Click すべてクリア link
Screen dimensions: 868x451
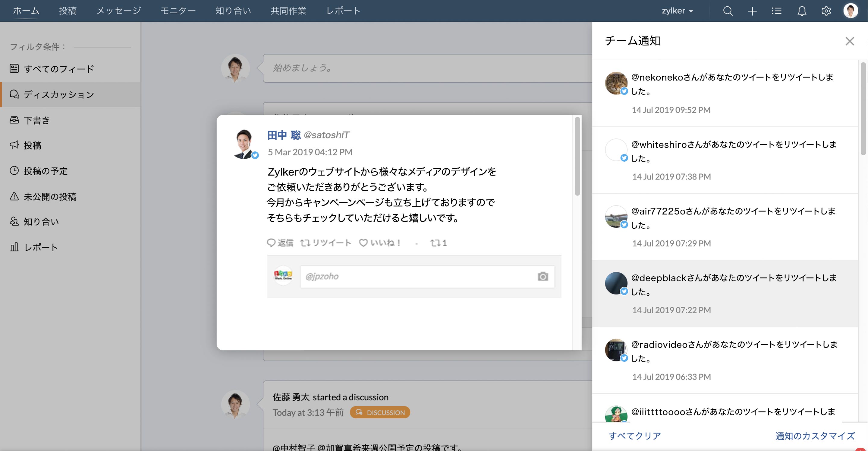[634, 436]
